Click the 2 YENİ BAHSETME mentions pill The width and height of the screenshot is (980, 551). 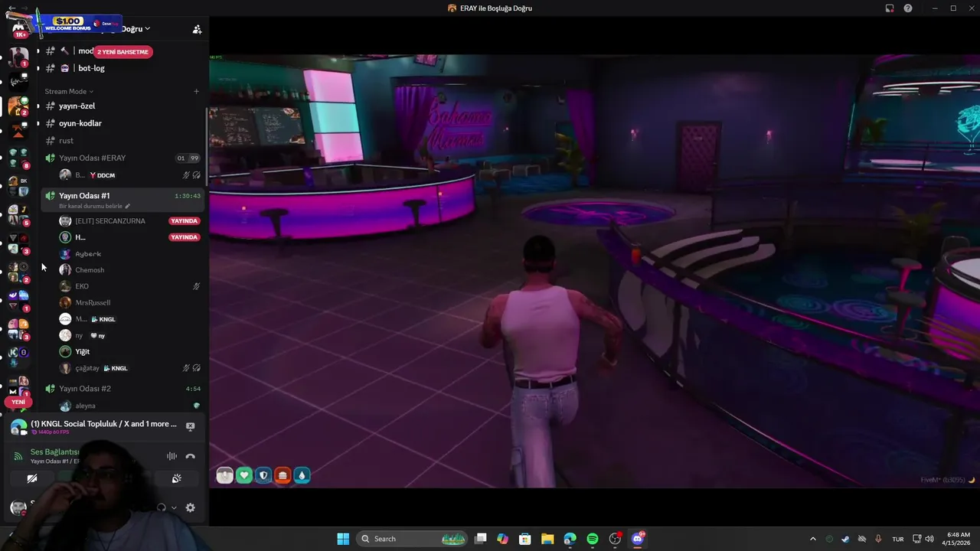(122, 51)
